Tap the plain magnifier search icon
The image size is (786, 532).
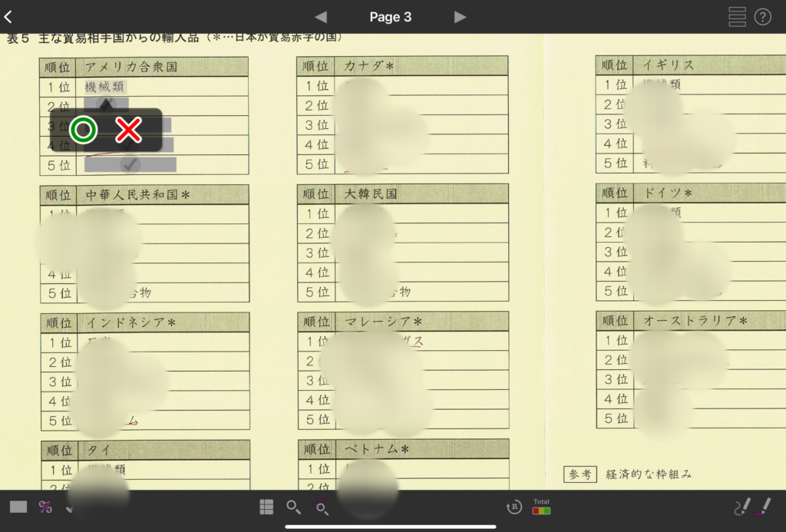pyautogui.click(x=293, y=507)
